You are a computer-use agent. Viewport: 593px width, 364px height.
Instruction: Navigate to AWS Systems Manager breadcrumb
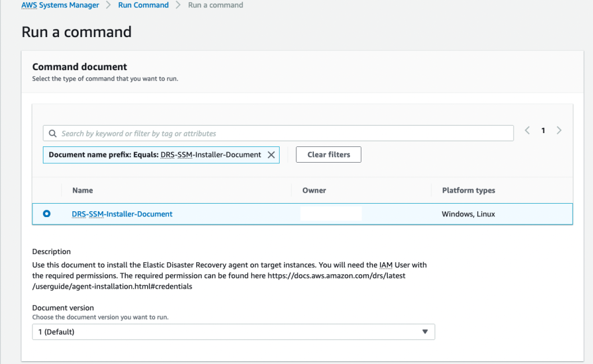[x=60, y=5]
